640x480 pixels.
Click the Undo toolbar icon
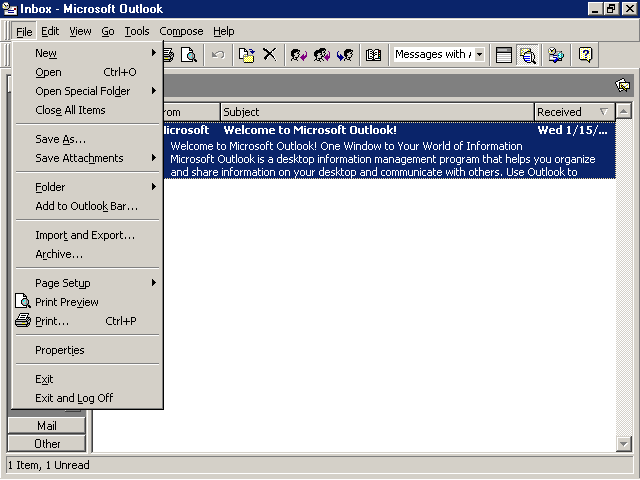pyautogui.click(x=218, y=55)
